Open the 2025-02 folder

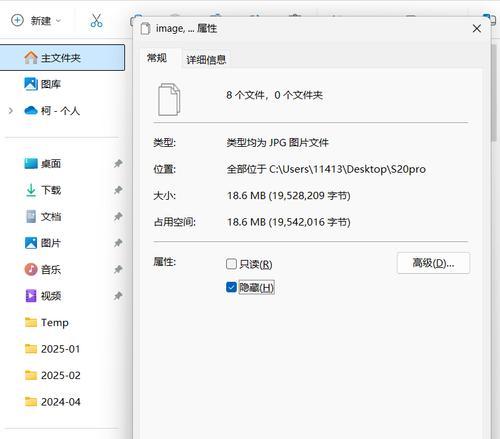click(x=53, y=375)
